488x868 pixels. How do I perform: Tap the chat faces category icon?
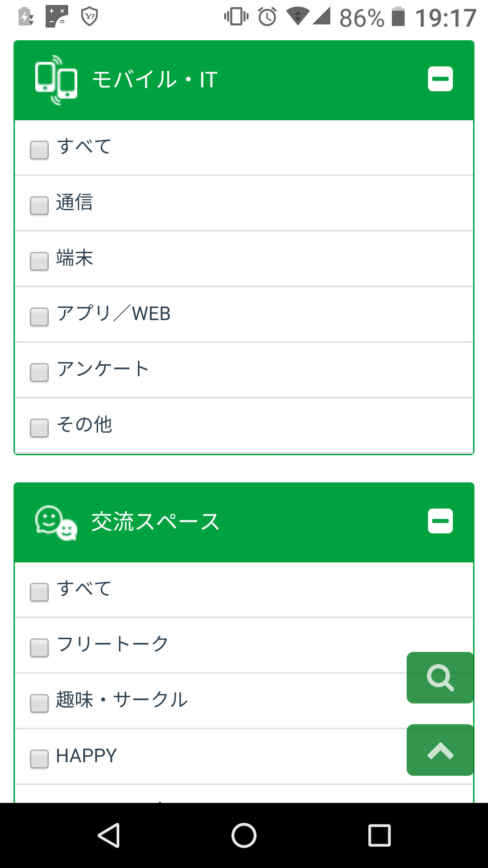pyautogui.click(x=56, y=523)
